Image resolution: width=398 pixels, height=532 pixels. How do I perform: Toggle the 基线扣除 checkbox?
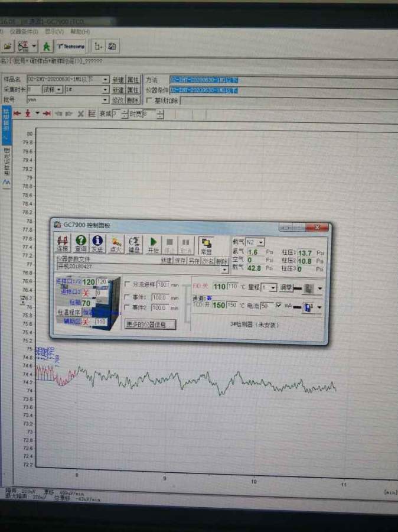pos(149,100)
